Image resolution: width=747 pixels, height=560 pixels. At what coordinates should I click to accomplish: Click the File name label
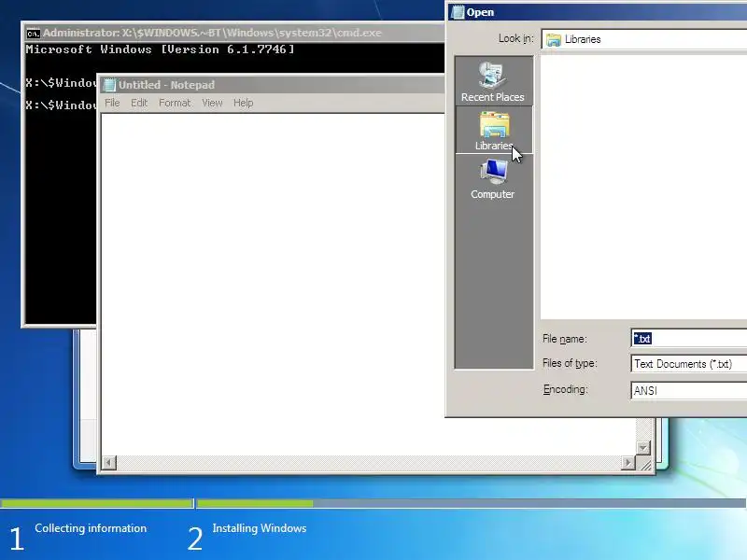pos(565,339)
